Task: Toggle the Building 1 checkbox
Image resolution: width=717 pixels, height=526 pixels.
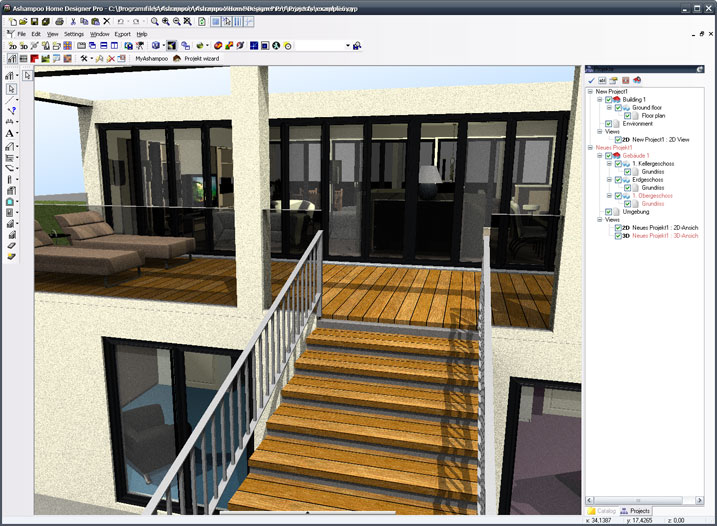Action: (x=608, y=100)
